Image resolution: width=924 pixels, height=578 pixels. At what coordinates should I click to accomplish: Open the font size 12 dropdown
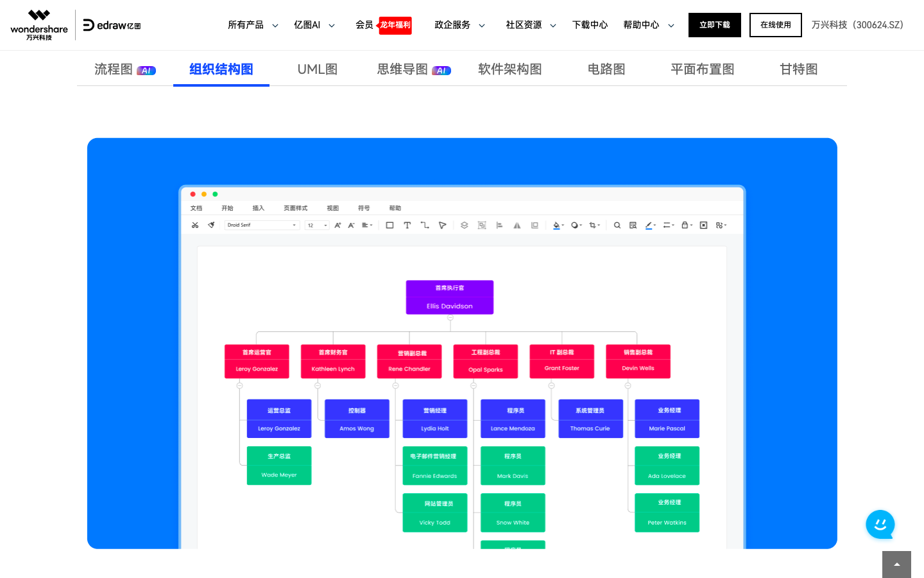[x=316, y=225]
